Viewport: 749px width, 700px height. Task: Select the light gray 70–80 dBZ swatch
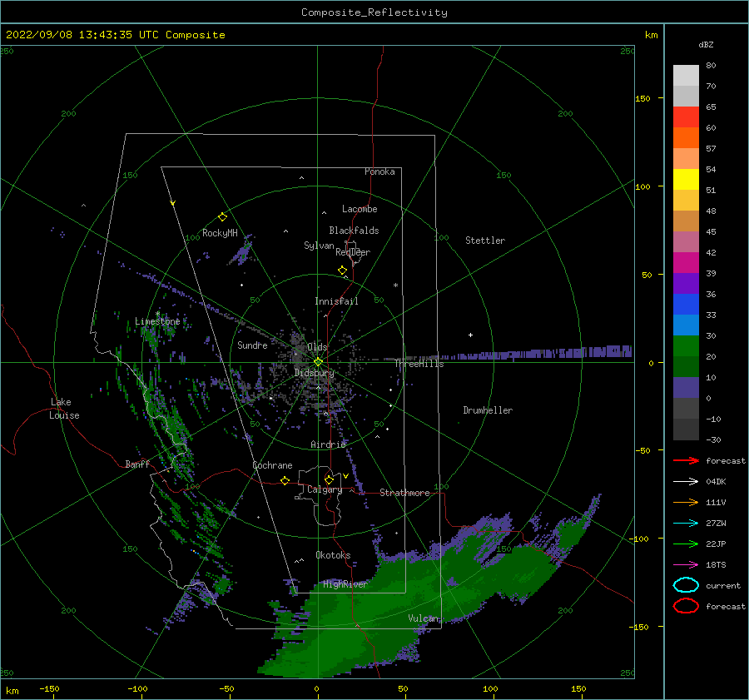[686, 75]
